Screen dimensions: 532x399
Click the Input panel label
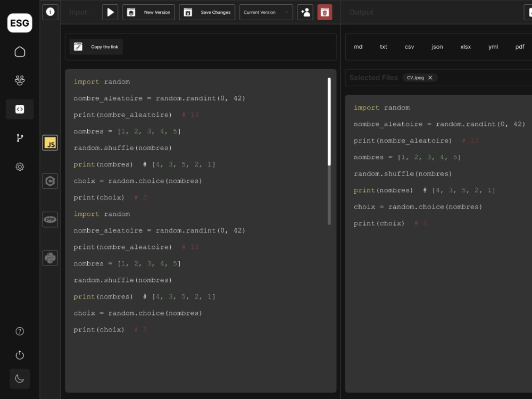78,13
